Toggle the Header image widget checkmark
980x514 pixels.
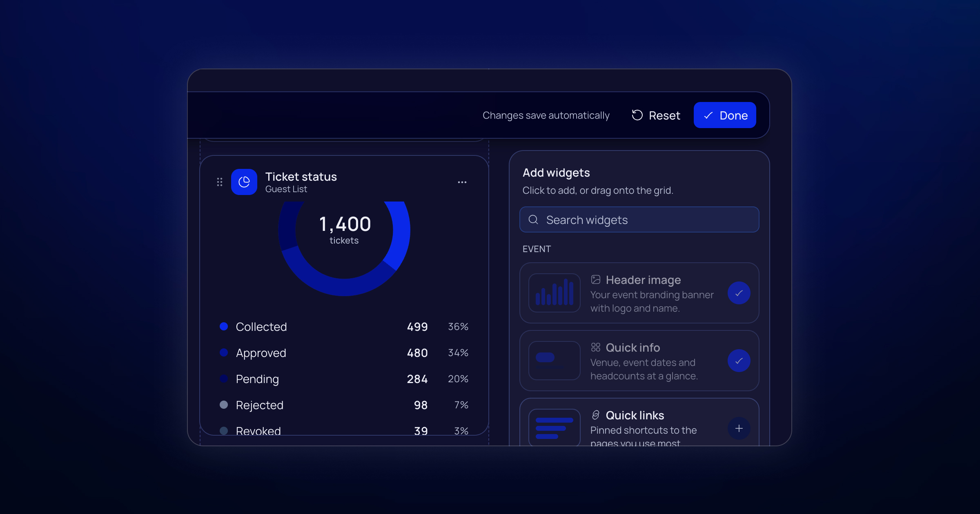[739, 293]
